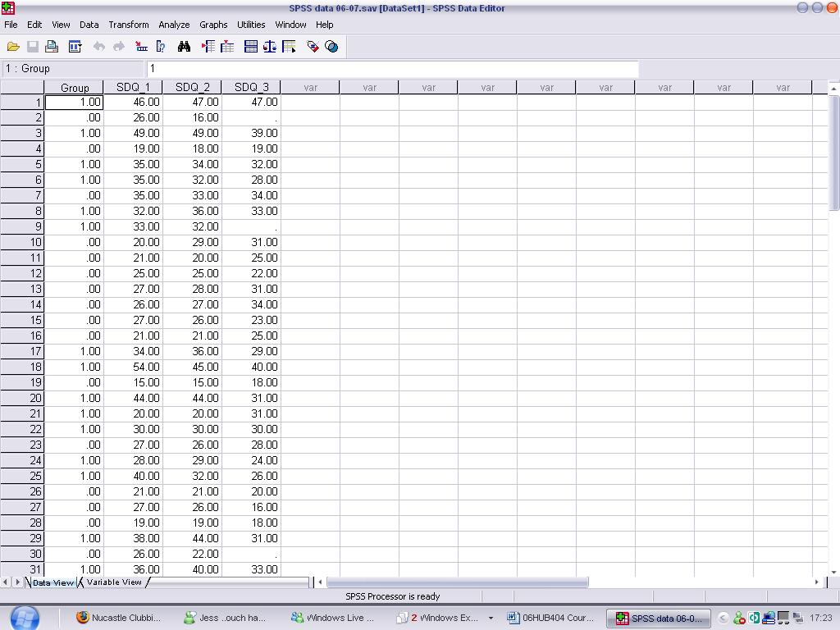Click the Print icon in toolbar
This screenshot has height=630, width=840.
(52, 47)
